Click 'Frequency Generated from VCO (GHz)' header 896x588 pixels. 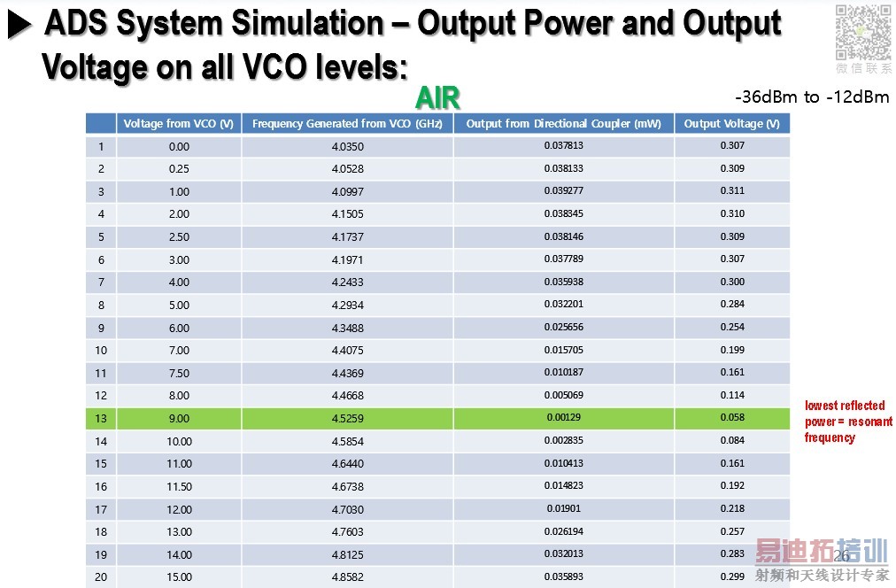347,123
